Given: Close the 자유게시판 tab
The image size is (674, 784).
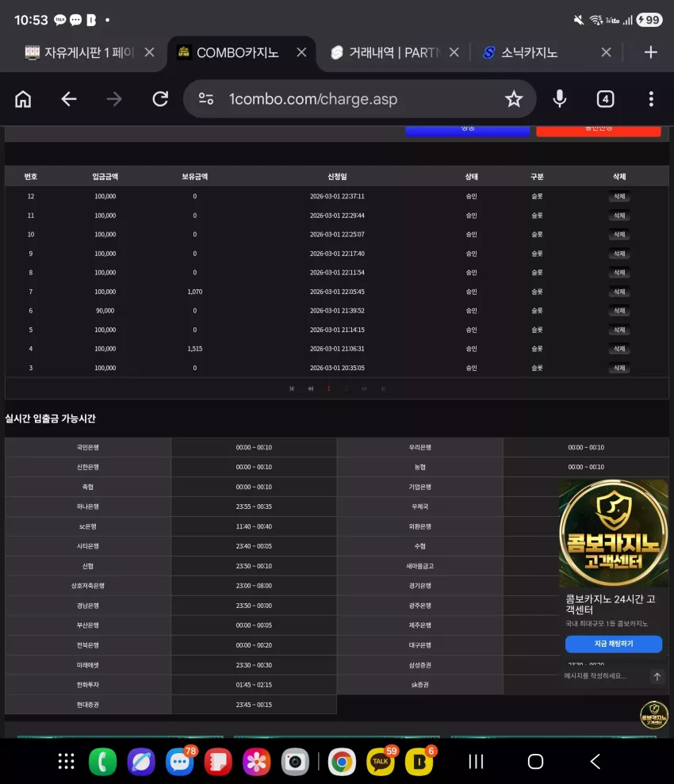Looking at the screenshot, I should pyautogui.click(x=149, y=52).
